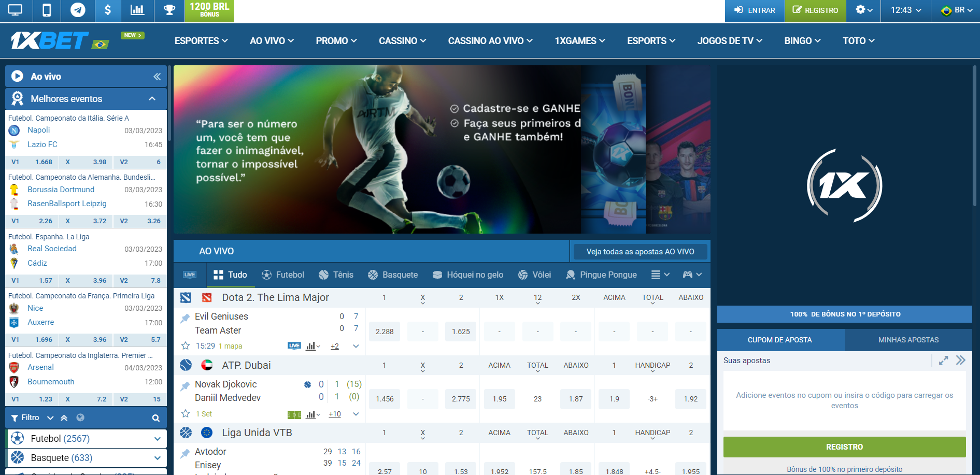
Task: Open the PROMO menu
Action: pyautogui.click(x=336, y=41)
